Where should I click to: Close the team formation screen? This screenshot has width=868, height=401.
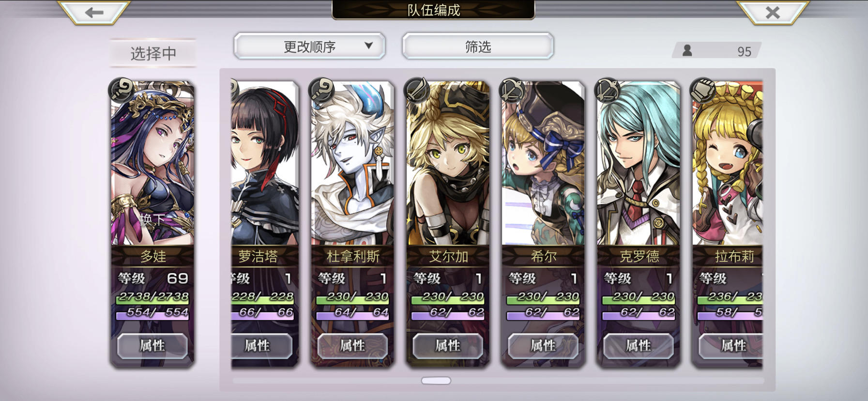click(773, 12)
